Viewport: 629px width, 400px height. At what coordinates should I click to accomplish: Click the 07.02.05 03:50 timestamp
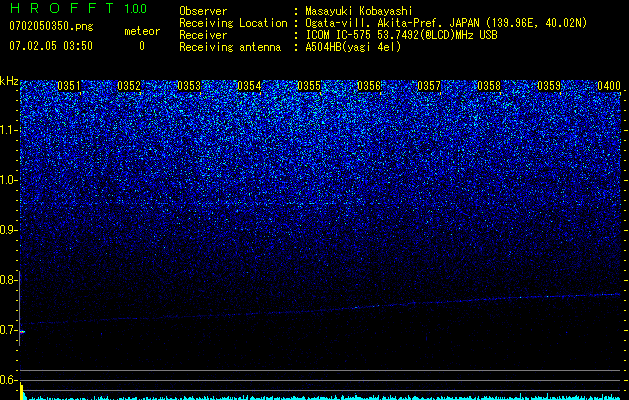51,46
